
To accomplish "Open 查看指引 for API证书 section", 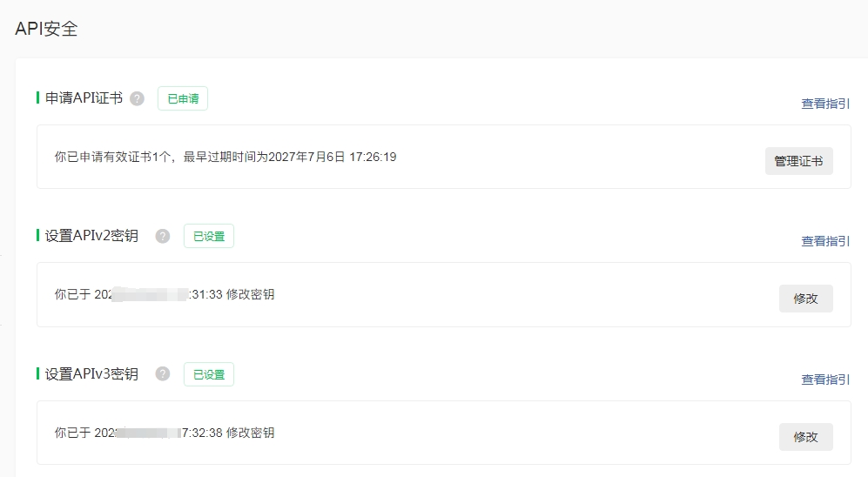I will [825, 104].
